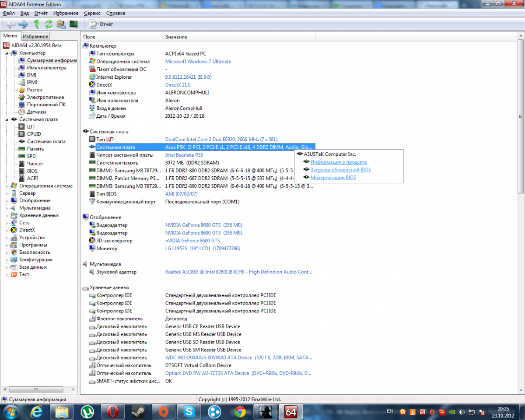Click the blue Forward arrow toolbar icon

(x=23, y=24)
